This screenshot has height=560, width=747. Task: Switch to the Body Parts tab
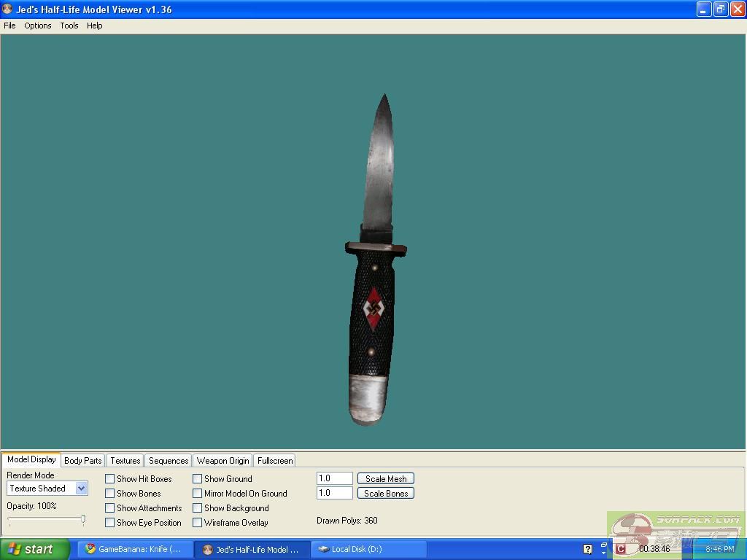coord(83,461)
